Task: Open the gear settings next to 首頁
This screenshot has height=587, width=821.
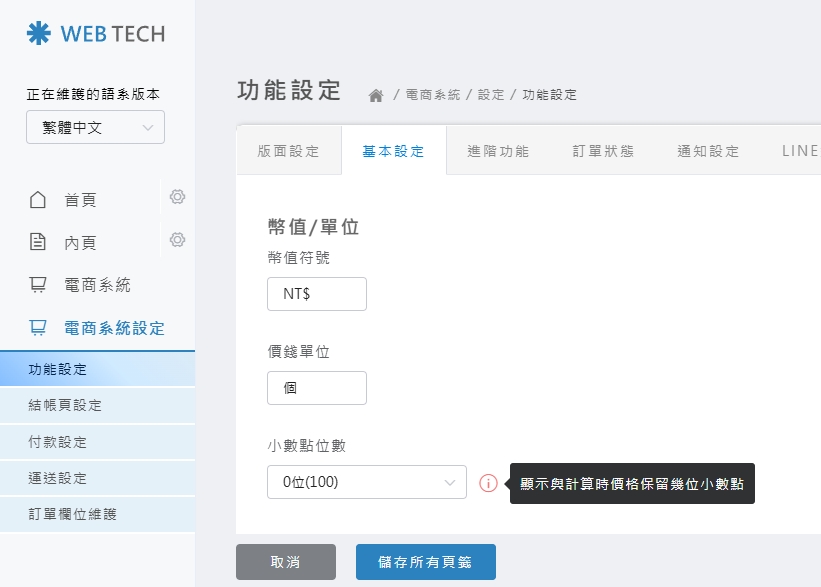Action: click(x=177, y=197)
